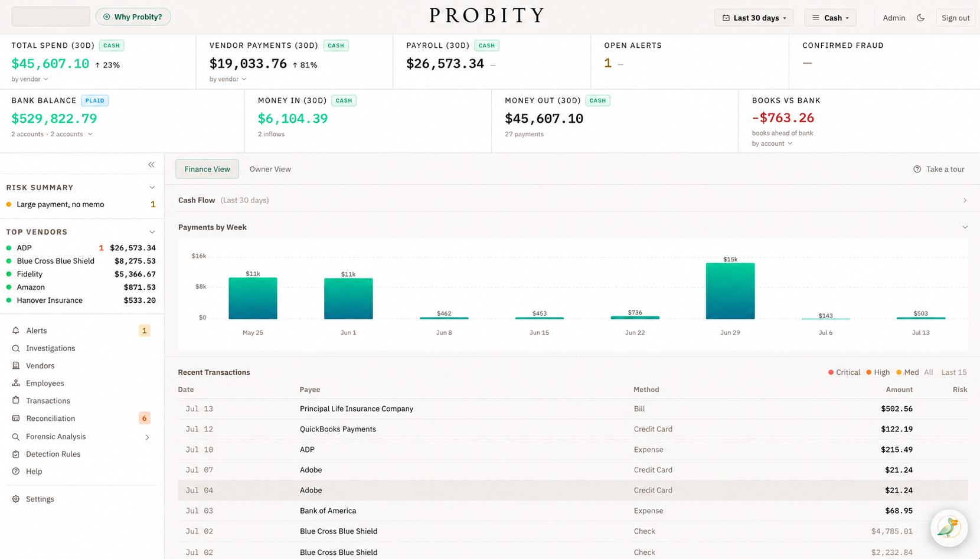
Task: Click the Vendors building icon
Action: (x=16, y=366)
